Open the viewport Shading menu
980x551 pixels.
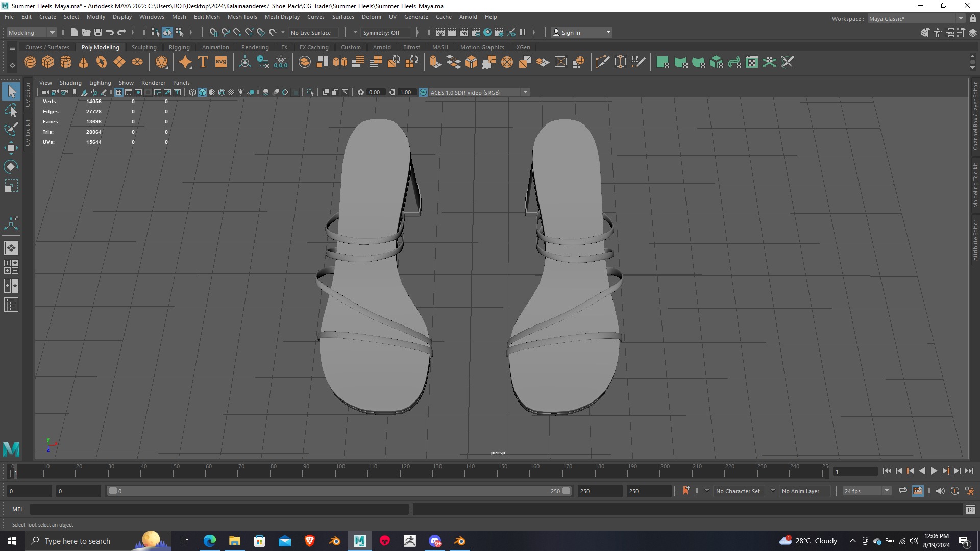70,83
